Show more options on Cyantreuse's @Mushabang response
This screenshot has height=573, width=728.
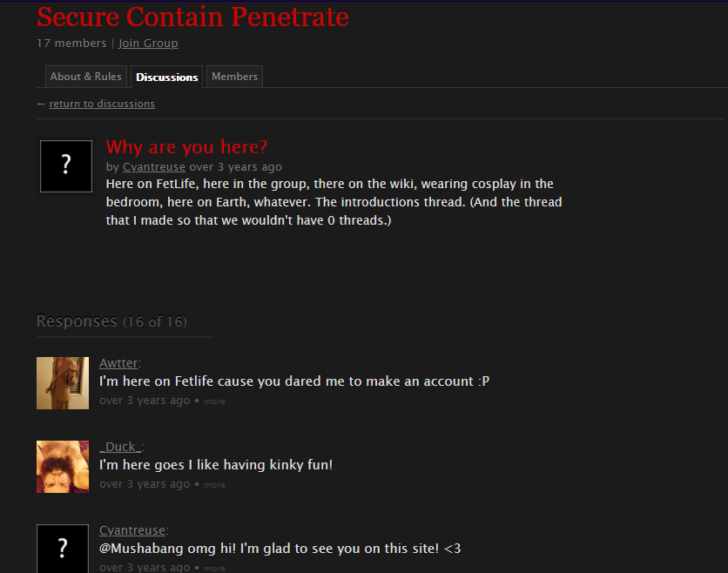point(214,569)
